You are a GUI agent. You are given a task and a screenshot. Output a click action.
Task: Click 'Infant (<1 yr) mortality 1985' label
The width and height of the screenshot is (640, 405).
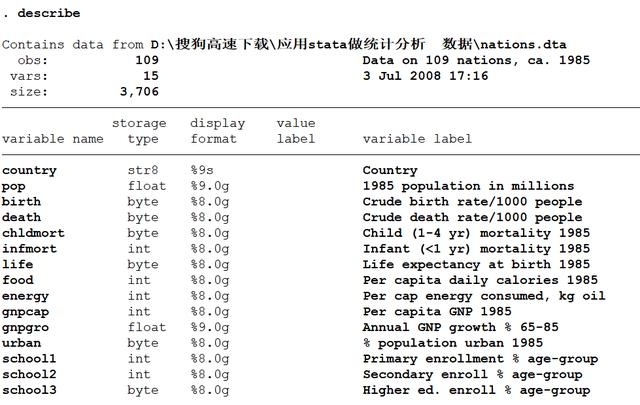(x=476, y=249)
